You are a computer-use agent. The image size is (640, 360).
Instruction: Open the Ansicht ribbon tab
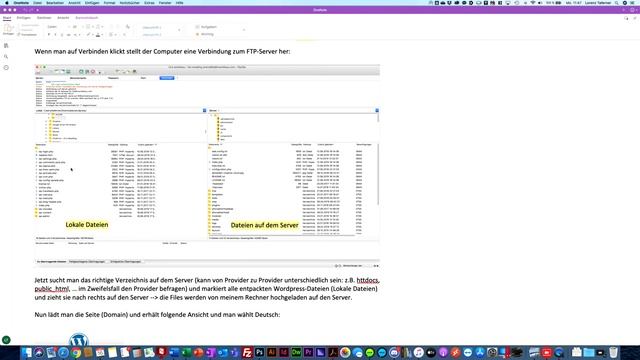tap(63, 18)
